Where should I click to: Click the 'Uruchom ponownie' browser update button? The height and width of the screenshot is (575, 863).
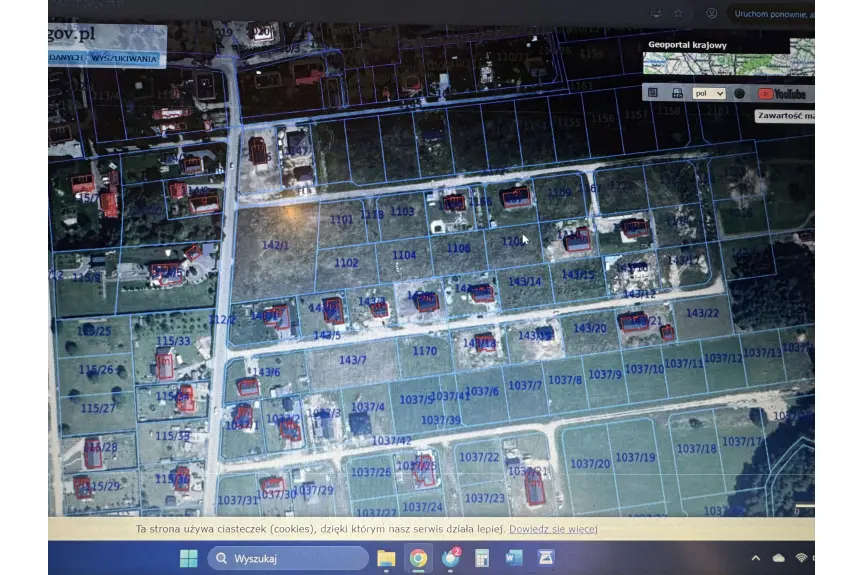click(772, 14)
